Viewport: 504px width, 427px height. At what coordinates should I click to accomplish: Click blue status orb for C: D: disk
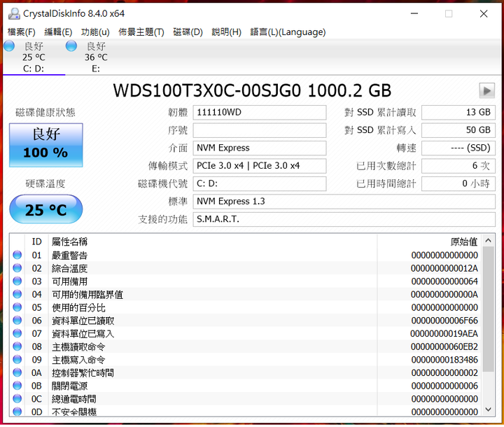(9, 46)
